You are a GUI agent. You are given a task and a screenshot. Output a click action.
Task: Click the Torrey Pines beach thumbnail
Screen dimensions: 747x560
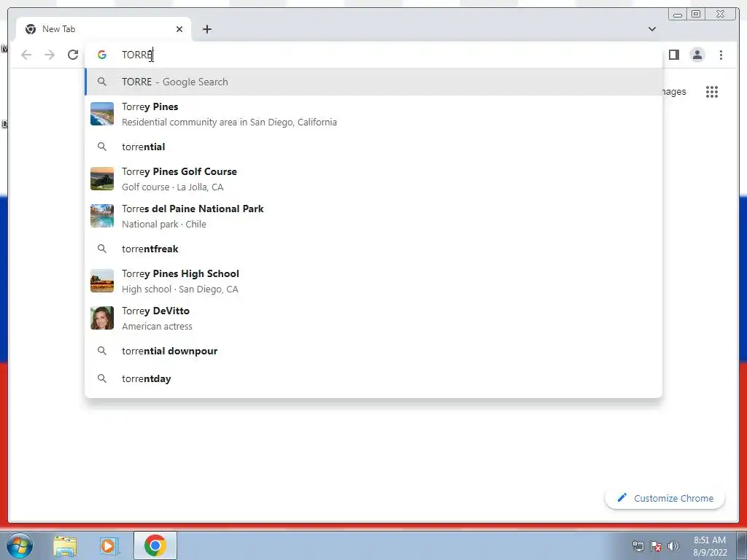click(102, 114)
